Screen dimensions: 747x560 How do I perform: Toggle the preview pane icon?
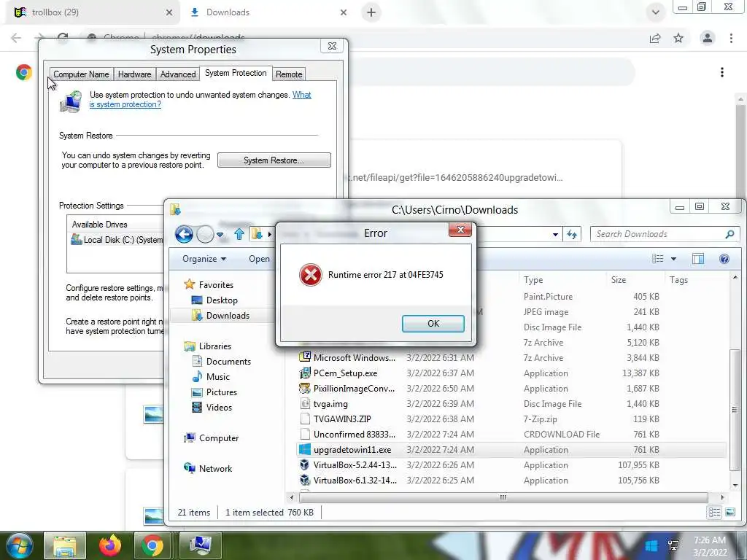tap(698, 259)
